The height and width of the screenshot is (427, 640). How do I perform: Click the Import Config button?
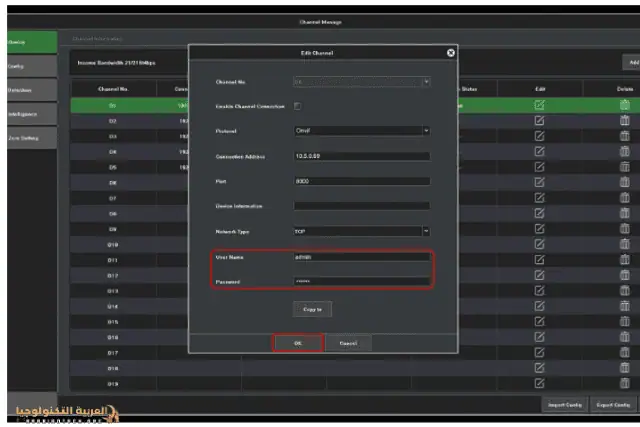565,405
